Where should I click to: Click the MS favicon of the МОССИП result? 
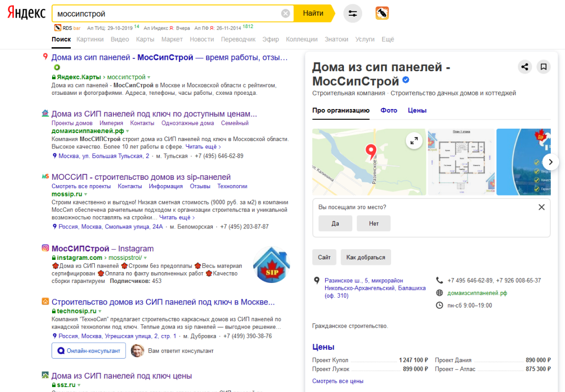point(45,176)
